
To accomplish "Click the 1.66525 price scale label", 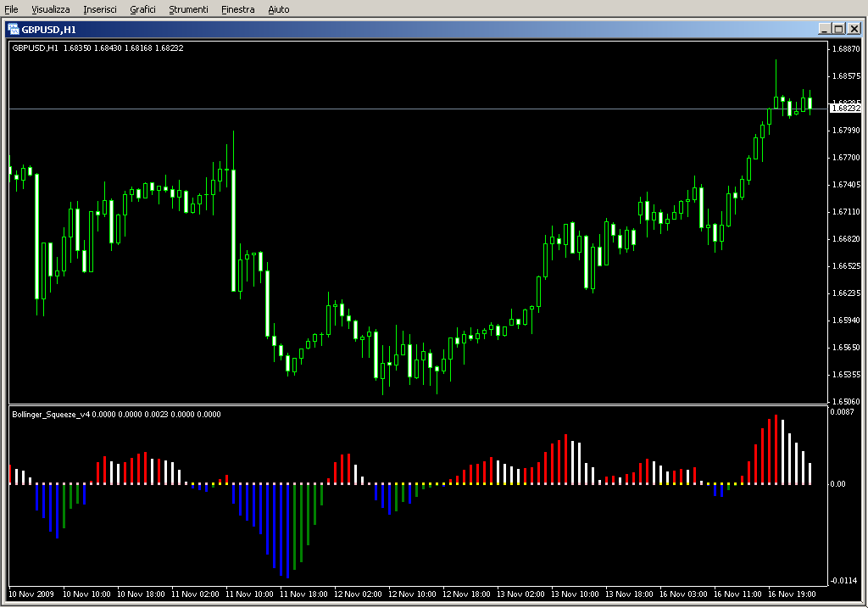I will coord(847,265).
